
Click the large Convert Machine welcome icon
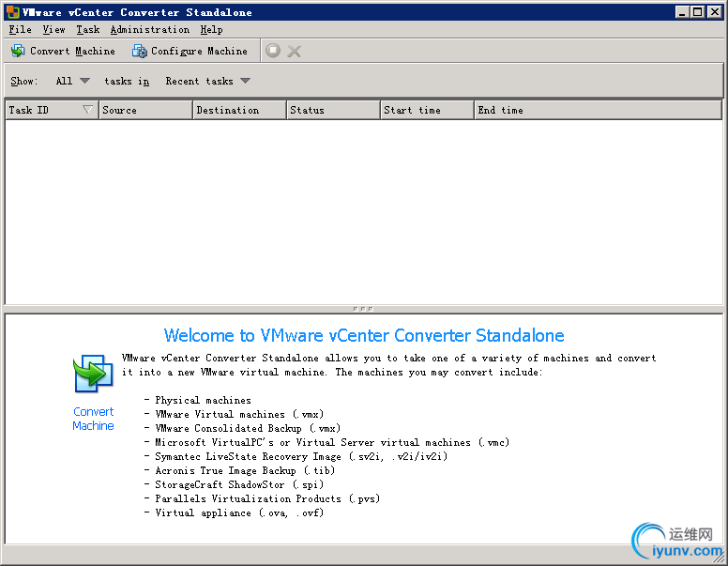coord(93,374)
